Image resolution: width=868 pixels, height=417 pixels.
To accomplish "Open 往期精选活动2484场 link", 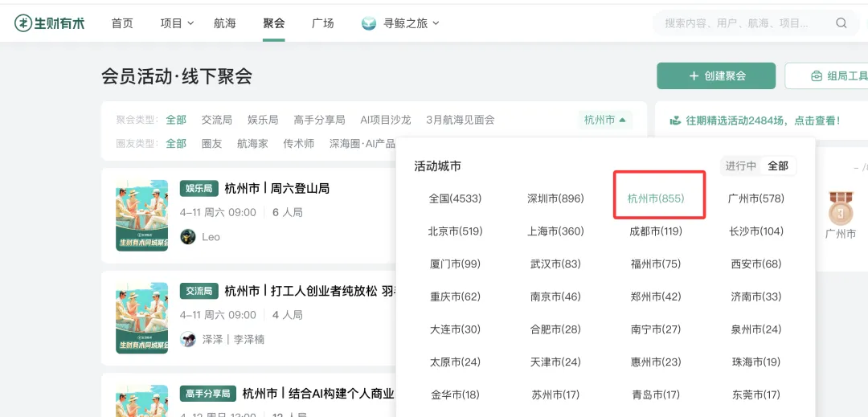I will 755,120.
